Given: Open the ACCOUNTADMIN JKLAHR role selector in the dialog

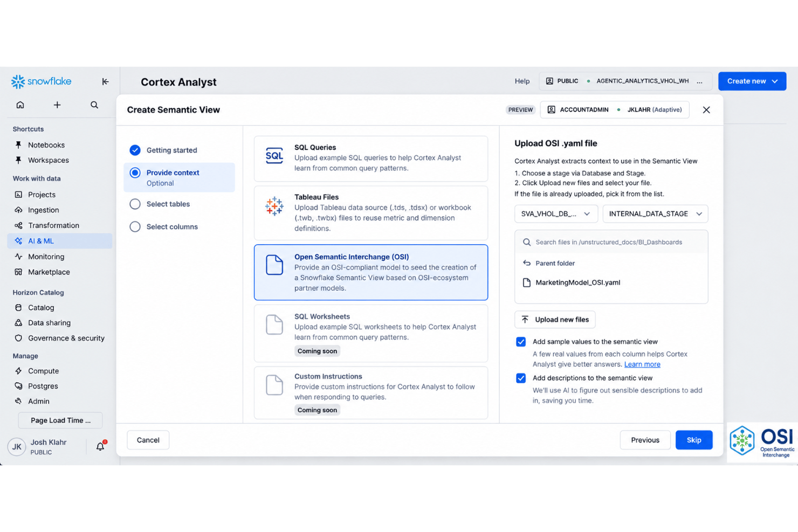Looking at the screenshot, I should point(615,110).
